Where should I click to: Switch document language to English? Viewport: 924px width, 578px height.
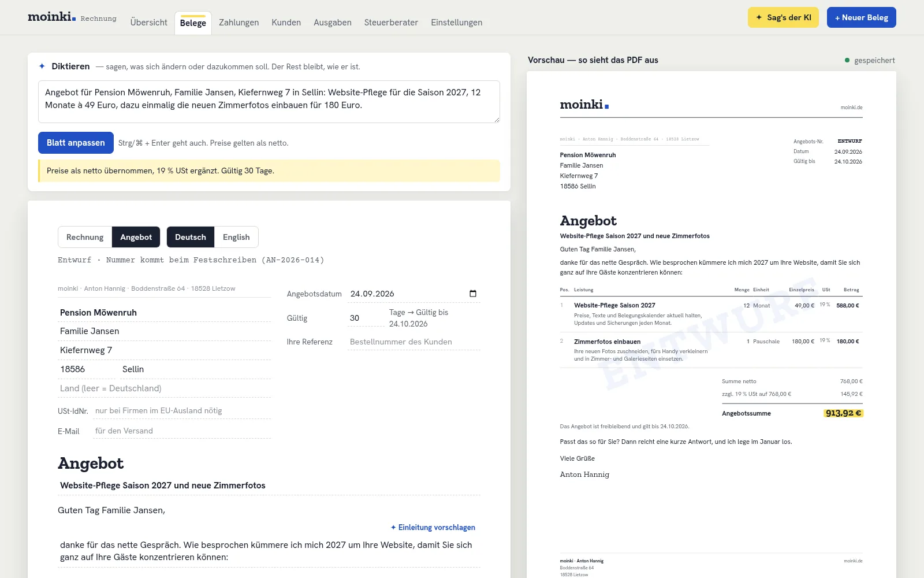click(236, 237)
